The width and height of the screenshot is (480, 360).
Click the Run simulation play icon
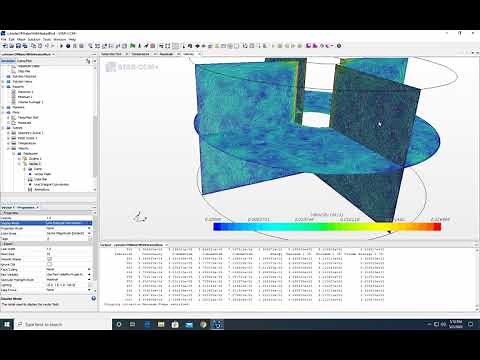[x=61, y=46]
